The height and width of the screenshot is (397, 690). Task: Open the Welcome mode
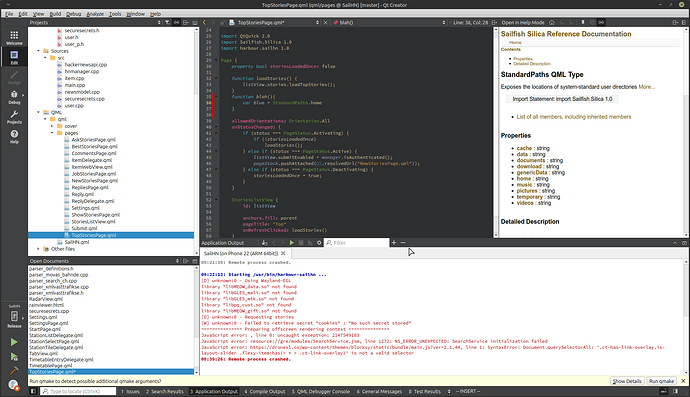14,37
